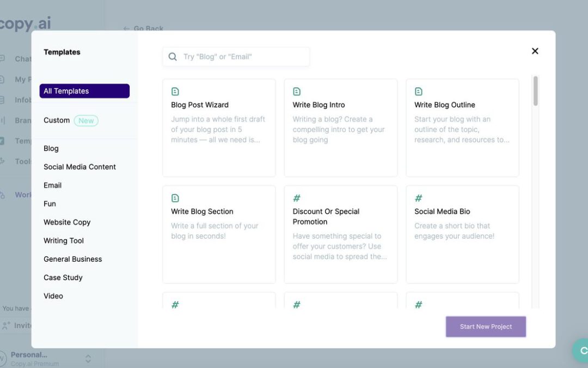Close the templates dialog

(535, 50)
